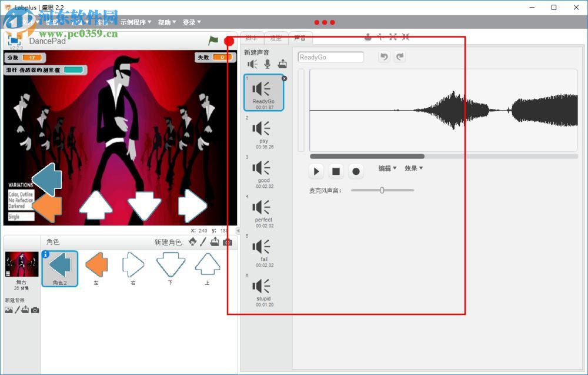Open the 登录 login menu
Viewport: 588px width, 375px height.
[x=192, y=22]
